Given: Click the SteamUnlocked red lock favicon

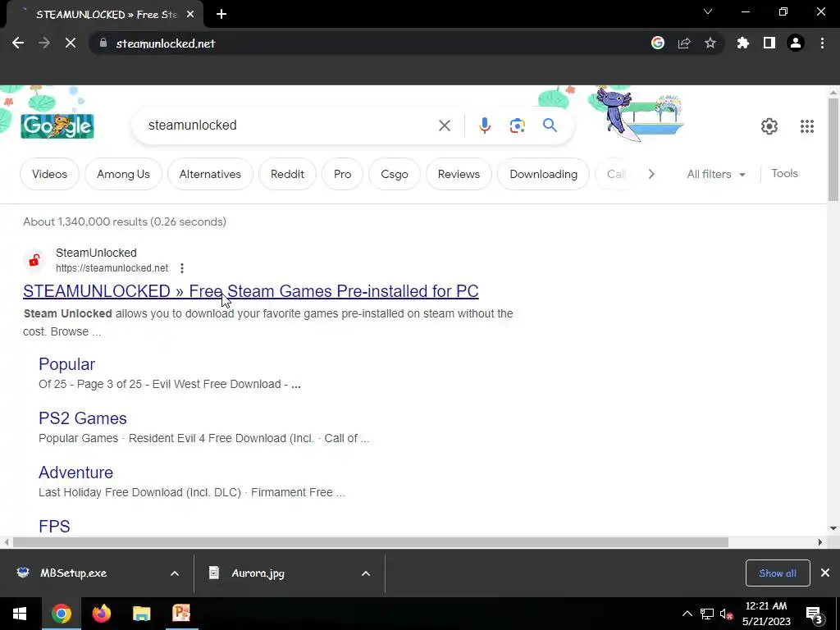Looking at the screenshot, I should (x=34, y=260).
